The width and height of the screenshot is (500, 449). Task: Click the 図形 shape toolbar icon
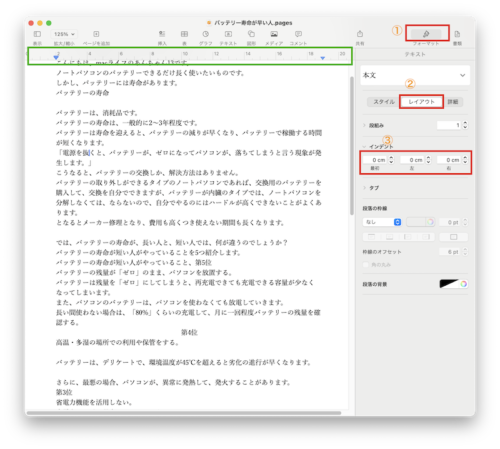coord(251,34)
